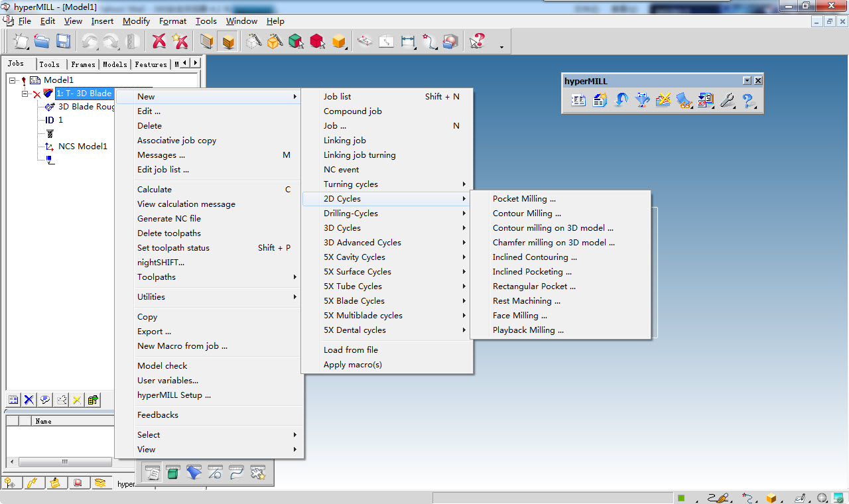Choose Contour Milling ... entry

(x=560, y=214)
